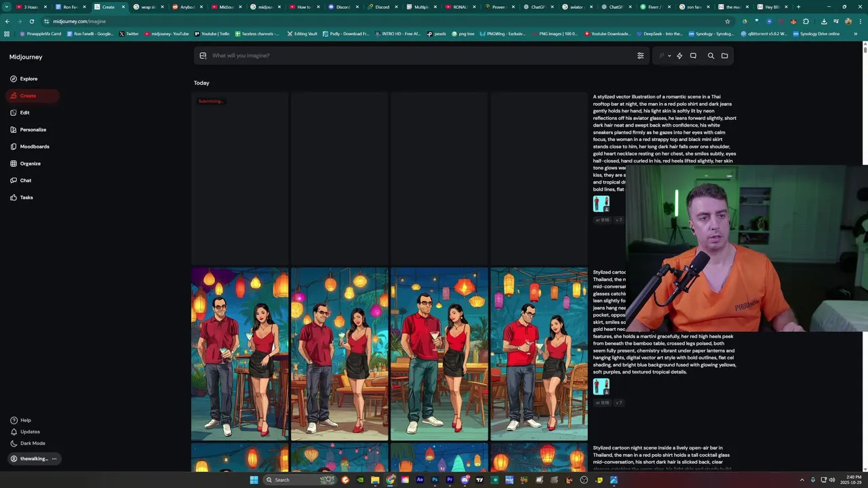Click reference image under 'Stylized cartoon' second prompt

601,386
